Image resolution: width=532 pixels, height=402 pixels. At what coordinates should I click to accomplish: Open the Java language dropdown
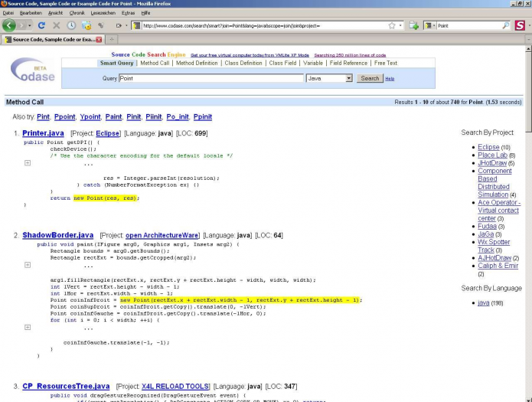[x=329, y=78]
